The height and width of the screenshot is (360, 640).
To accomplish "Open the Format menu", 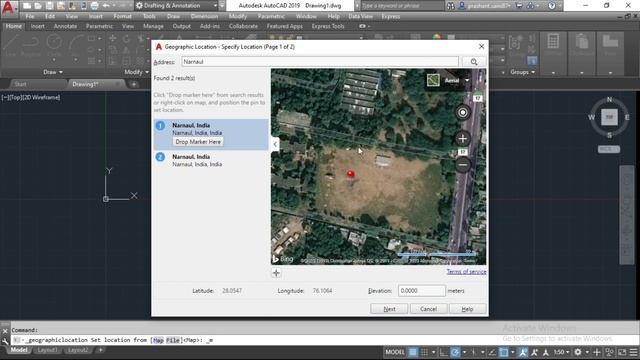I will point(122,16).
